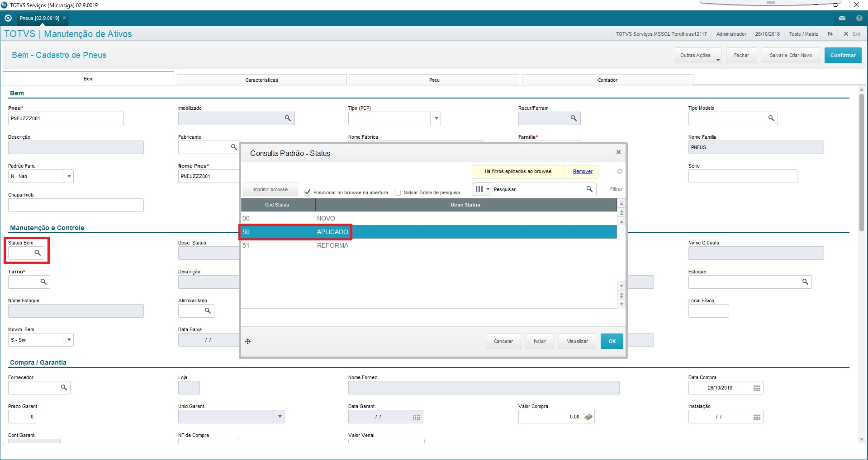Click the Pneu code input field

pos(66,118)
